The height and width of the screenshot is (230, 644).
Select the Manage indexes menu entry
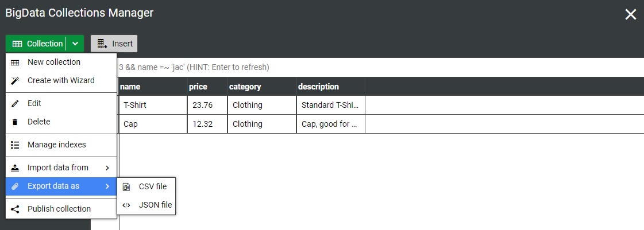tap(56, 145)
